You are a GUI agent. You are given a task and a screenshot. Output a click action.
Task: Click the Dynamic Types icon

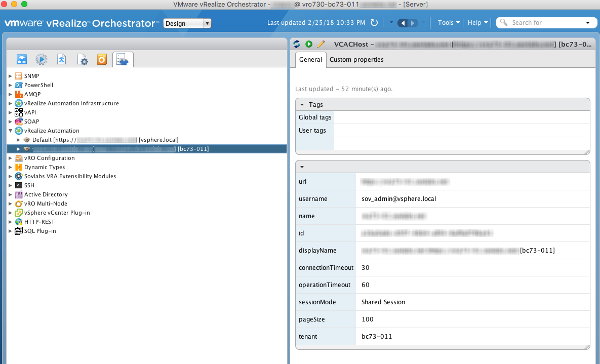[x=18, y=167]
